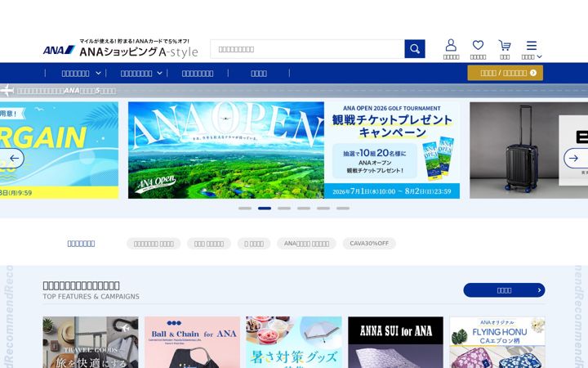The height and width of the screenshot is (368, 588).
Task: Click the CAVA30%OFF keyword chip
Action: [369, 244]
